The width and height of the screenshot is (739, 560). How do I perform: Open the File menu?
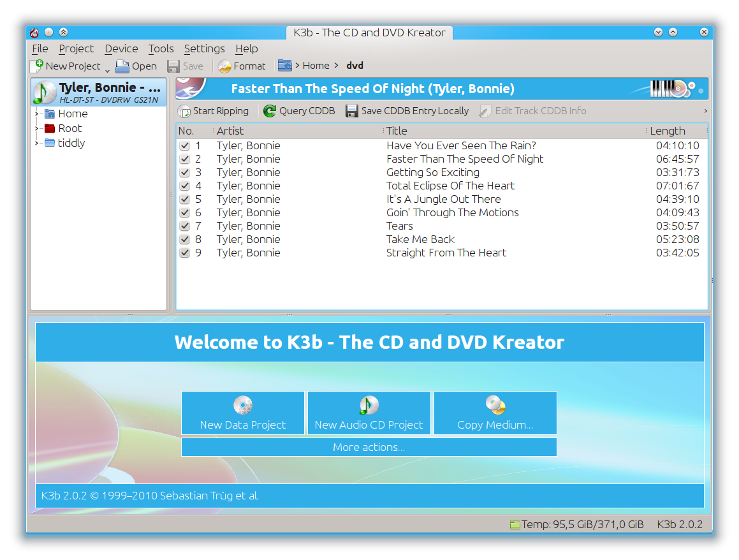(x=40, y=48)
